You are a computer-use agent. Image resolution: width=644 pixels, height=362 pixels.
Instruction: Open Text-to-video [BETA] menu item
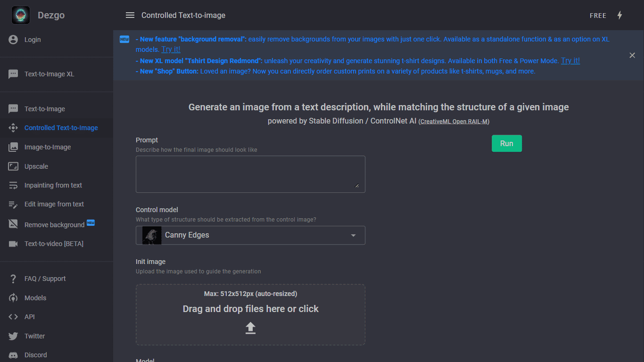[x=54, y=244]
